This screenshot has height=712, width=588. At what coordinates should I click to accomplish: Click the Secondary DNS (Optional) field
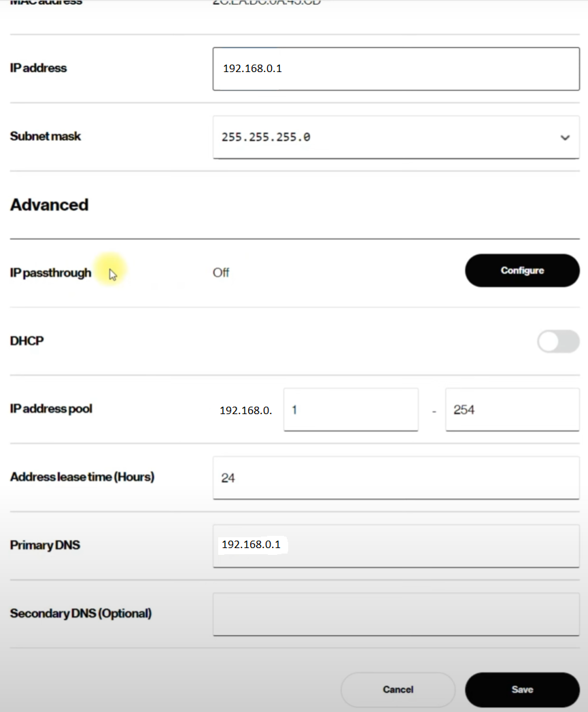(x=396, y=614)
